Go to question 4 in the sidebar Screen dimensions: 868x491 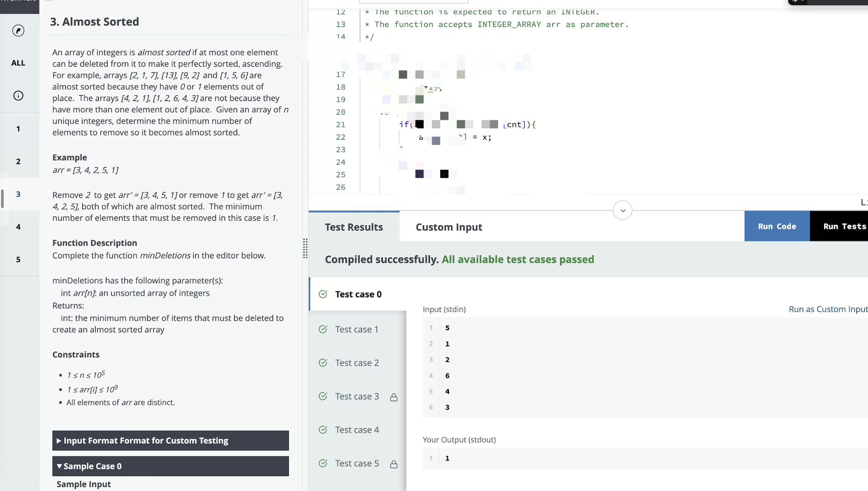[x=18, y=227]
